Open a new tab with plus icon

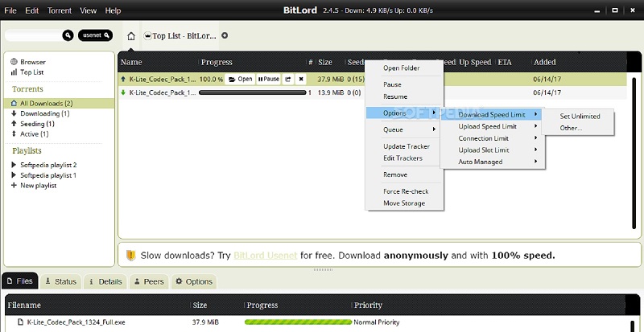(225, 35)
